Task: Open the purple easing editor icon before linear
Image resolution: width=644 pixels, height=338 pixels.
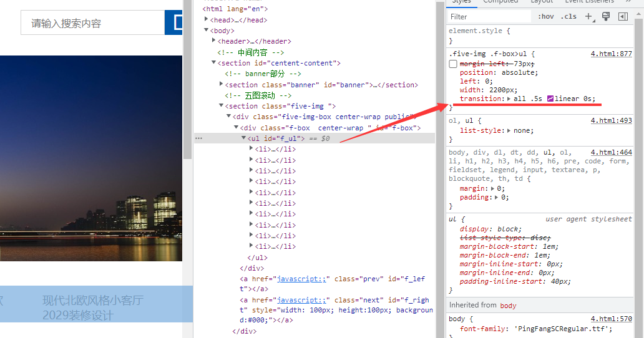Action: [550, 99]
